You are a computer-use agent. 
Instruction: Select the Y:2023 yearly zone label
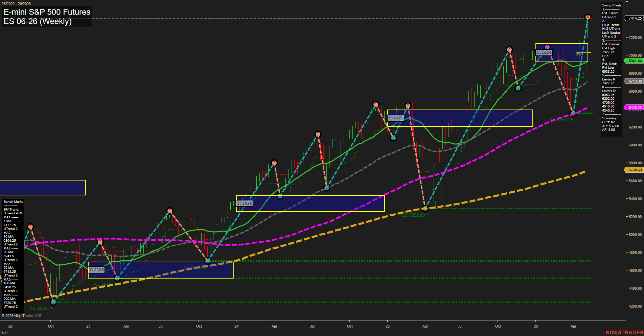(x=96, y=270)
